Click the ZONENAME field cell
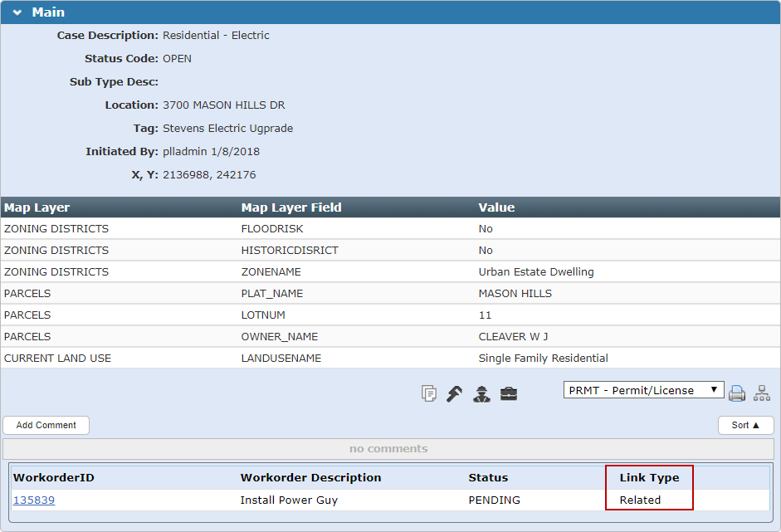The image size is (781, 532). click(271, 272)
